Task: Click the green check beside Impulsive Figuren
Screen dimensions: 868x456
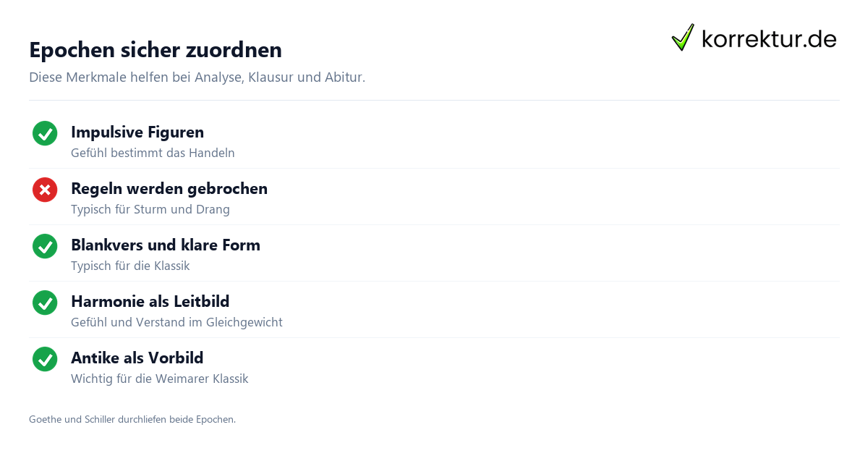Action: point(45,133)
